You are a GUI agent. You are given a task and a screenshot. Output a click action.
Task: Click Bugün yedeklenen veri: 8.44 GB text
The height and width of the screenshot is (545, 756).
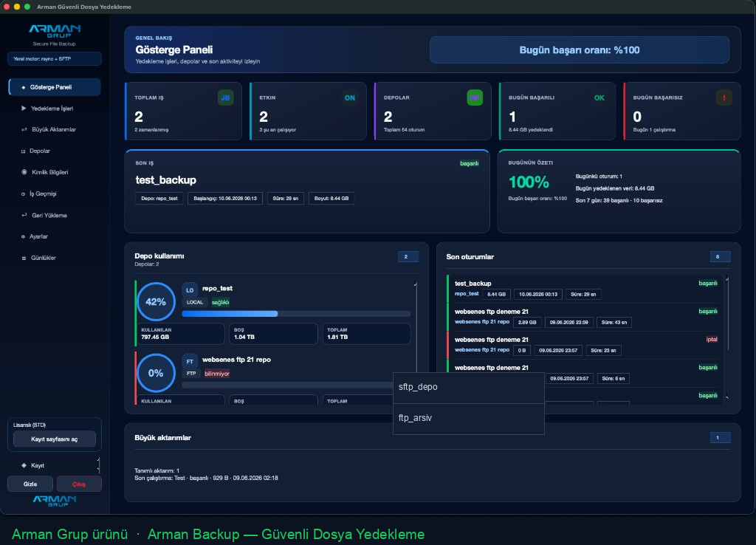(615, 188)
